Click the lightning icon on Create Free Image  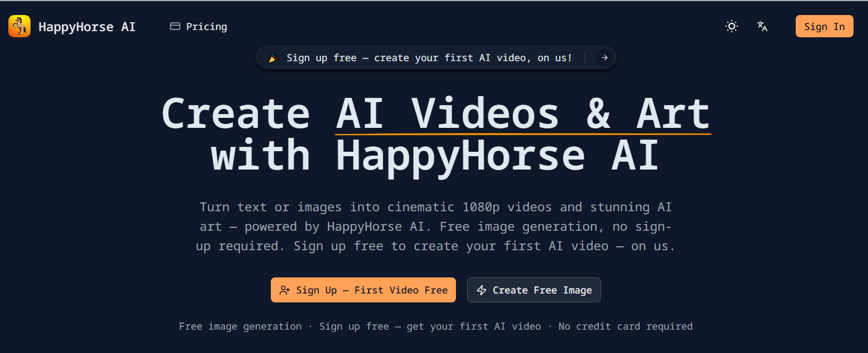click(x=482, y=290)
